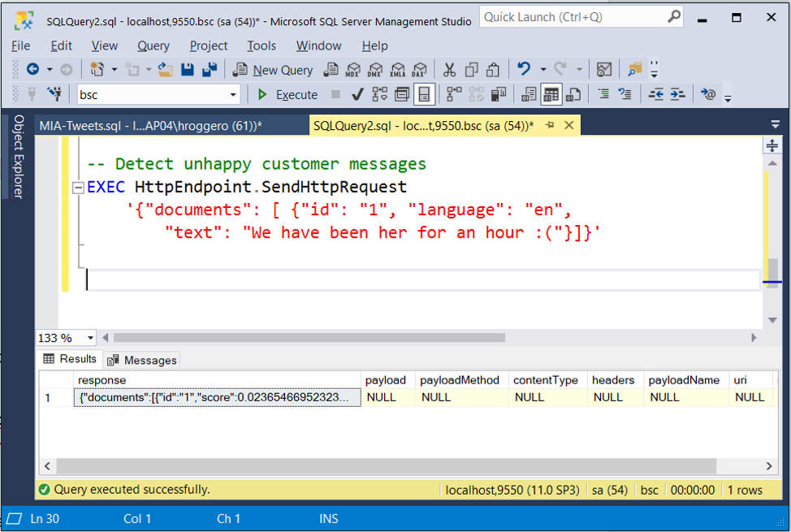Click the New Query button
This screenshot has height=532, width=791.
pos(273,70)
